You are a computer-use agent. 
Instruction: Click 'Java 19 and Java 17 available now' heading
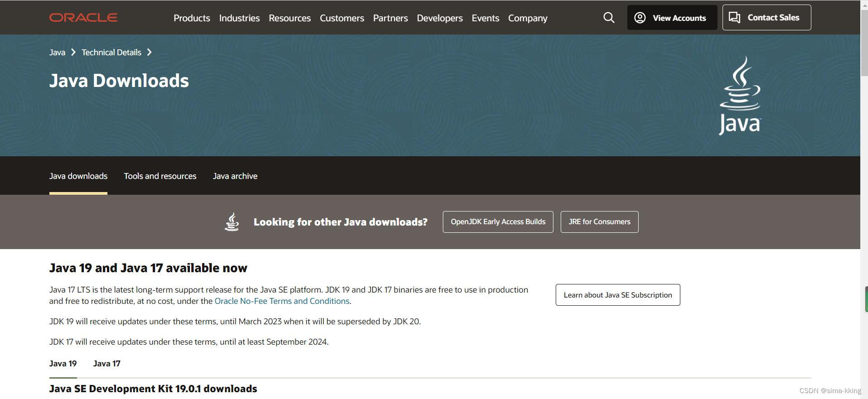(148, 268)
